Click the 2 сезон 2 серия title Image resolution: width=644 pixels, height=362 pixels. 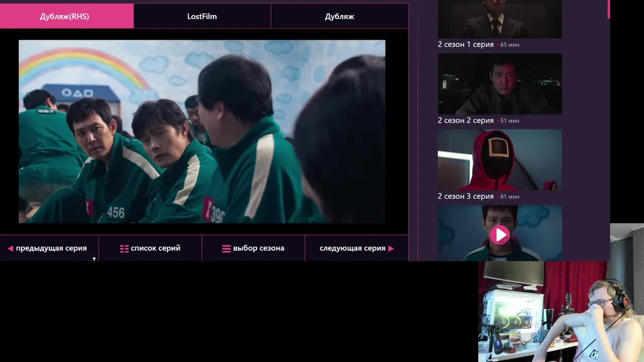point(465,120)
